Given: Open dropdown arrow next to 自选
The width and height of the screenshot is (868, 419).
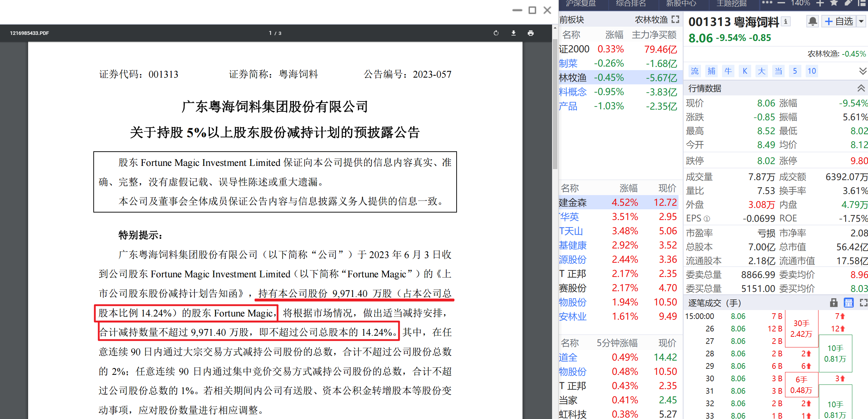Looking at the screenshot, I should tap(861, 21).
